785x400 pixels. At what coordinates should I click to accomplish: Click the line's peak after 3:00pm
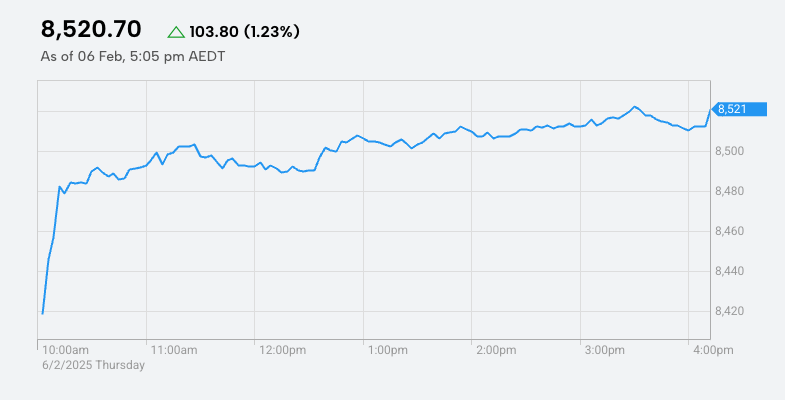coord(635,107)
